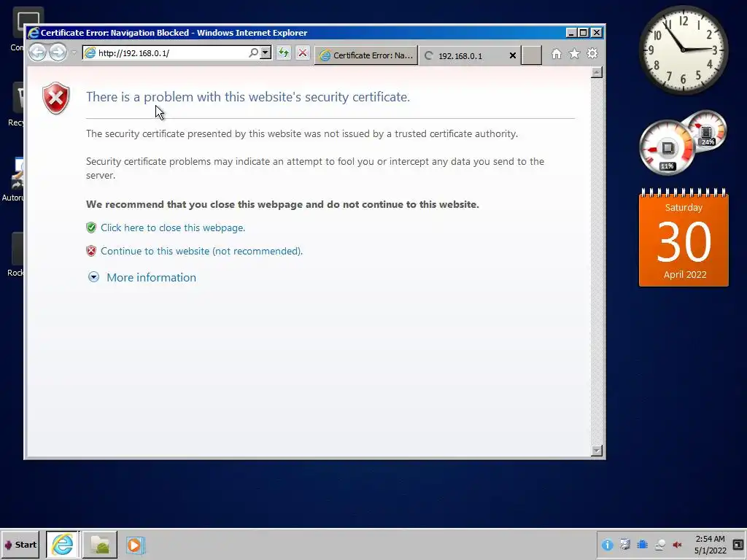Stop loading with the red X button
This screenshot has height=560, width=747.
click(303, 52)
